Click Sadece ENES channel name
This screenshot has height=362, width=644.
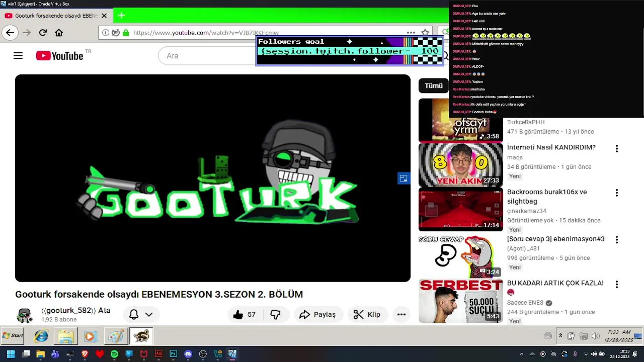[x=525, y=303]
